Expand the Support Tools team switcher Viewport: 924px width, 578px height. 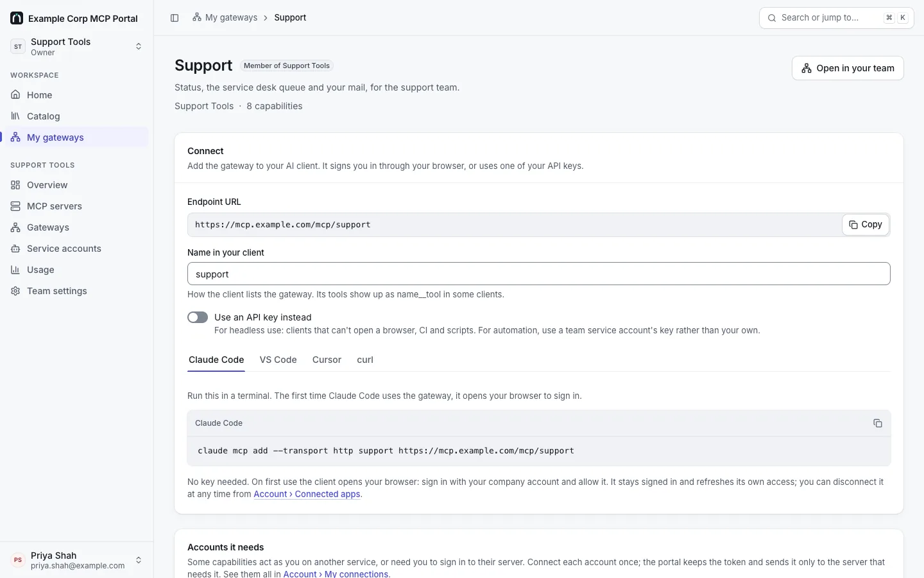pyautogui.click(x=77, y=46)
